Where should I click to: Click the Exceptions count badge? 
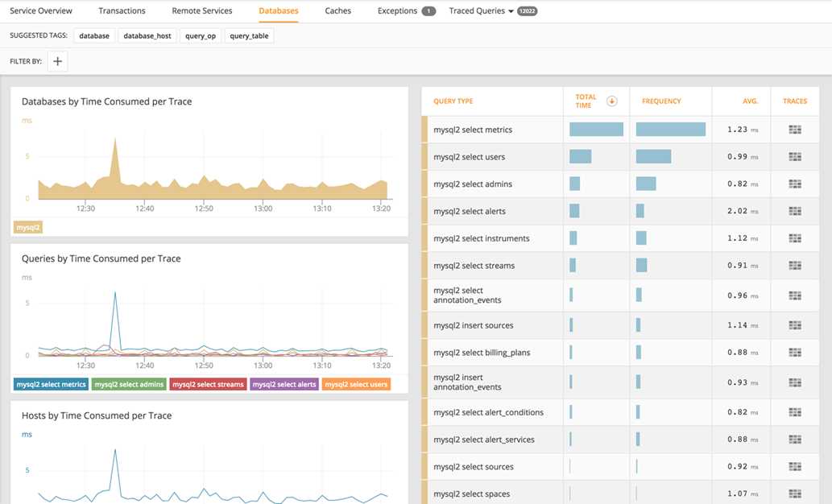pyautogui.click(x=428, y=11)
